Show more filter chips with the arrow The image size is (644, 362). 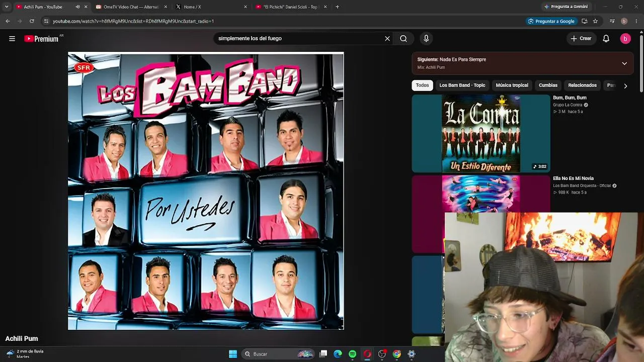coord(625,86)
